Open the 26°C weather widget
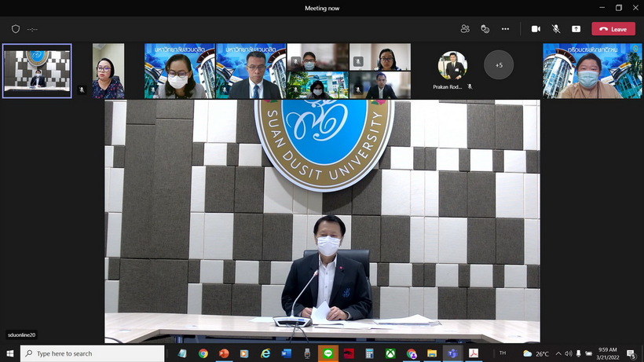 536,353
